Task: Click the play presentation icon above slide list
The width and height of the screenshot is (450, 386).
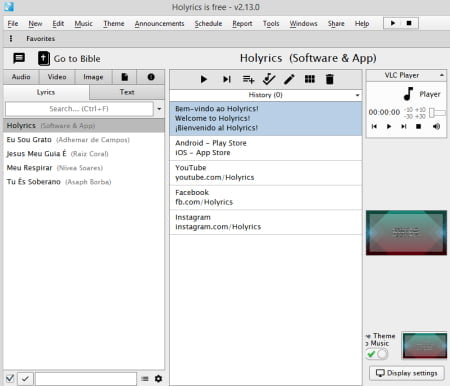Action: click(x=204, y=79)
